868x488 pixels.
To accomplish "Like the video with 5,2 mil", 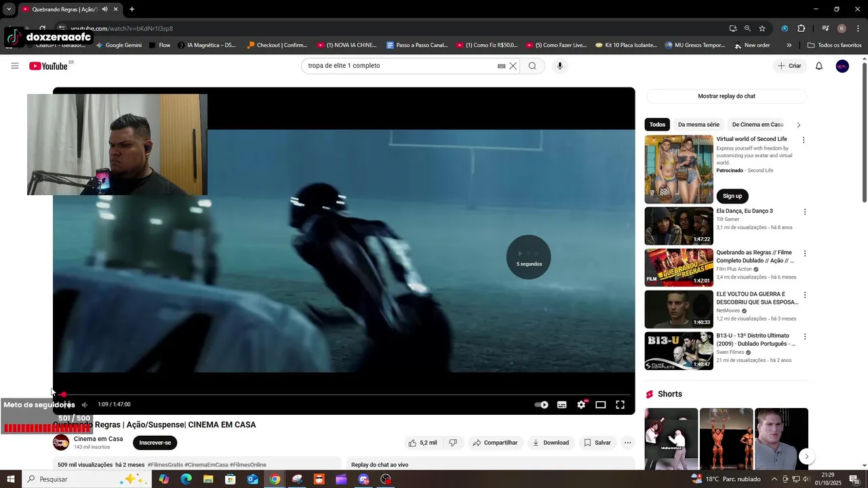I will [x=422, y=443].
